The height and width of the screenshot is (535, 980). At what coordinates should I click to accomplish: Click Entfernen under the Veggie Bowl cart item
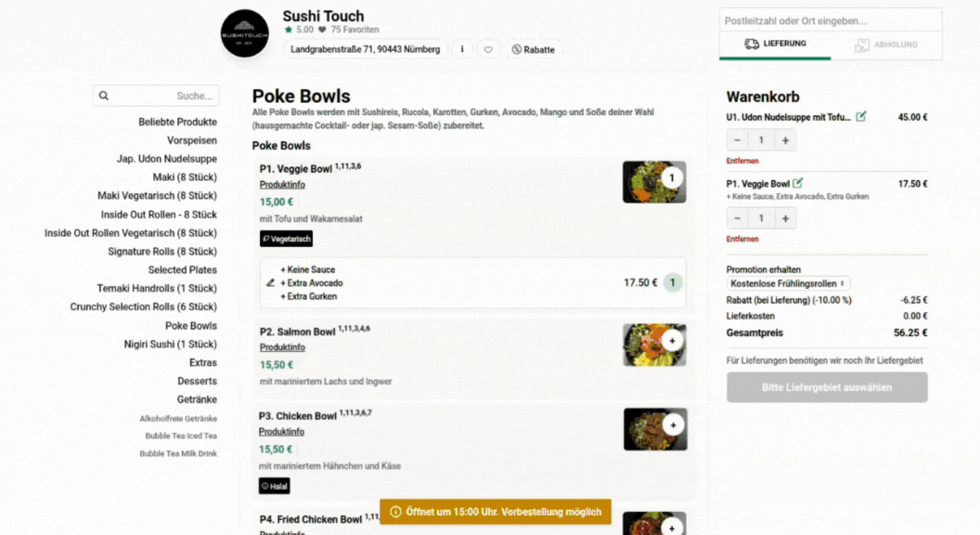click(x=742, y=239)
